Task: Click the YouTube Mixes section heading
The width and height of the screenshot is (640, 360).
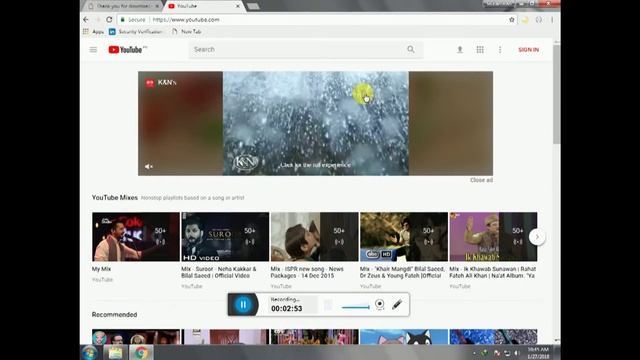Action: (115, 198)
